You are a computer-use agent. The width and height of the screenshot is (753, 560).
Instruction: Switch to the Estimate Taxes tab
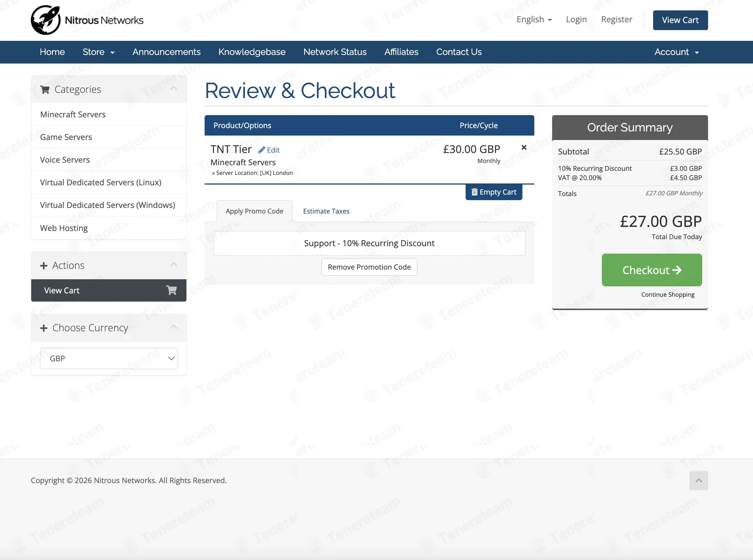pyautogui.click(x=326, y=211)
